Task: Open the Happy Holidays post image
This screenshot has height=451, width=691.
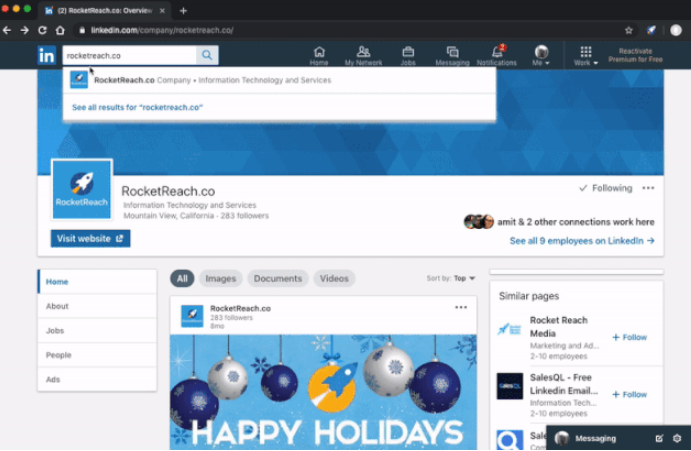Action: point(323,392)
